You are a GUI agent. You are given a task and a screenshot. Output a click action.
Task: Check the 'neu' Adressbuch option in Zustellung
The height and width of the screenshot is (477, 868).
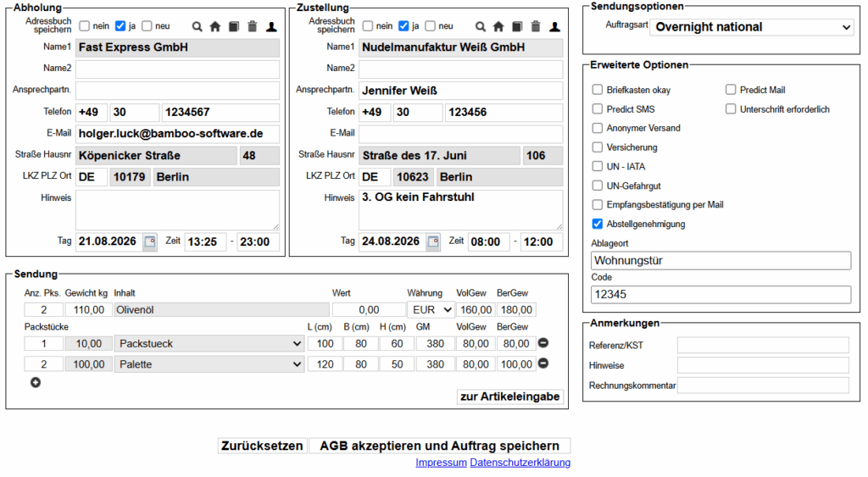coord(430,26)
